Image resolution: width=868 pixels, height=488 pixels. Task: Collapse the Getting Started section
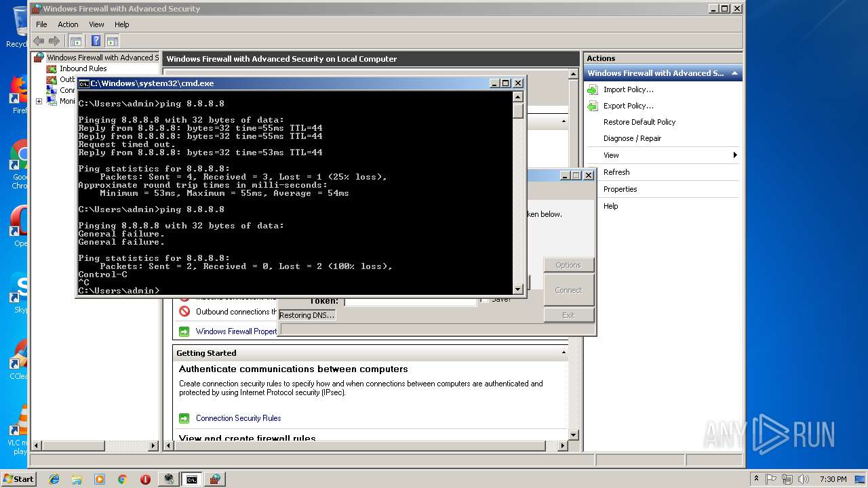coord(564,353)
